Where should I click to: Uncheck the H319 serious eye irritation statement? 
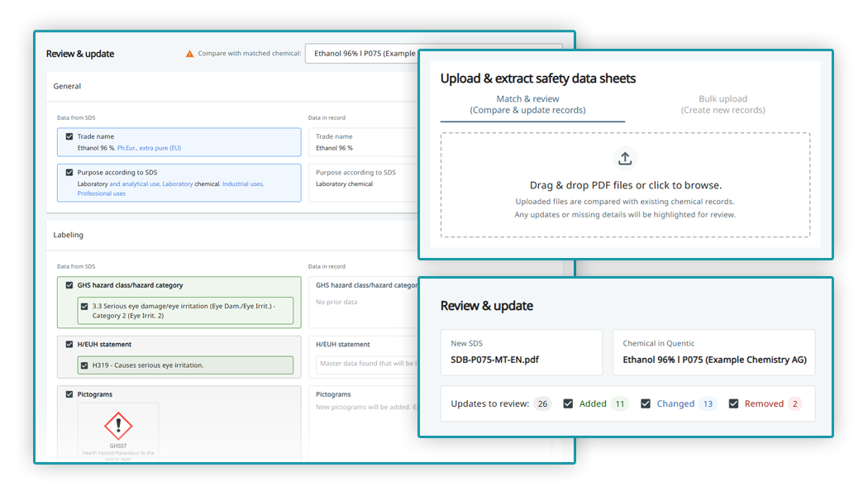[x=83, y=364]
